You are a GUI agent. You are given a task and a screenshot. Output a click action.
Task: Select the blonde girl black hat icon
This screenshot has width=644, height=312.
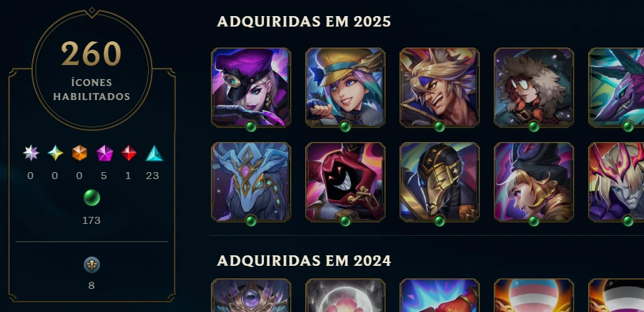pyautogui.click(x=534, y=182)
